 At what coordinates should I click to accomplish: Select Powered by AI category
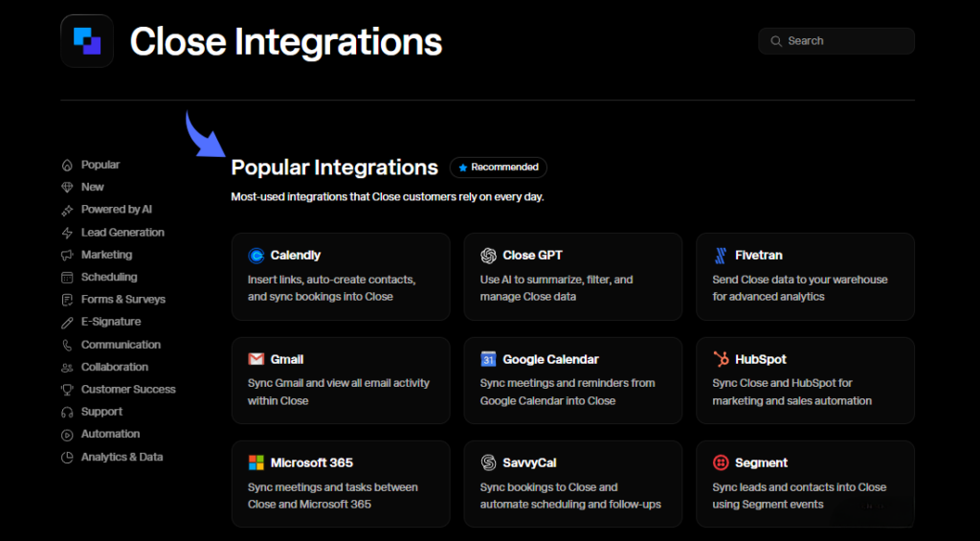point(116,210)
